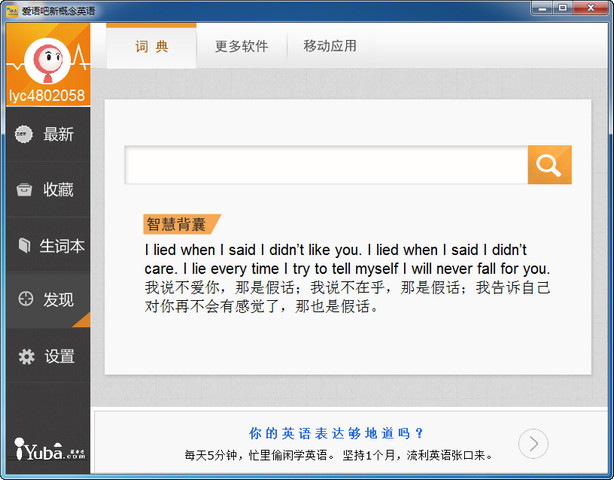Click into the dictionary search field
Viewport: 614px width, 480px height.
coord(326,164)
